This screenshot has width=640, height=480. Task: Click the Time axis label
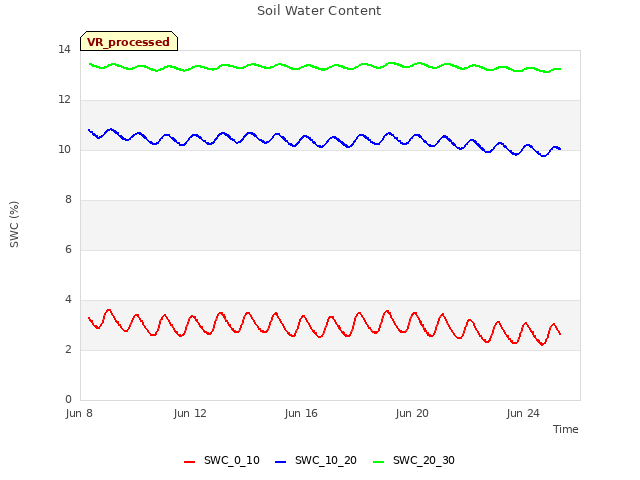(565, 429)
